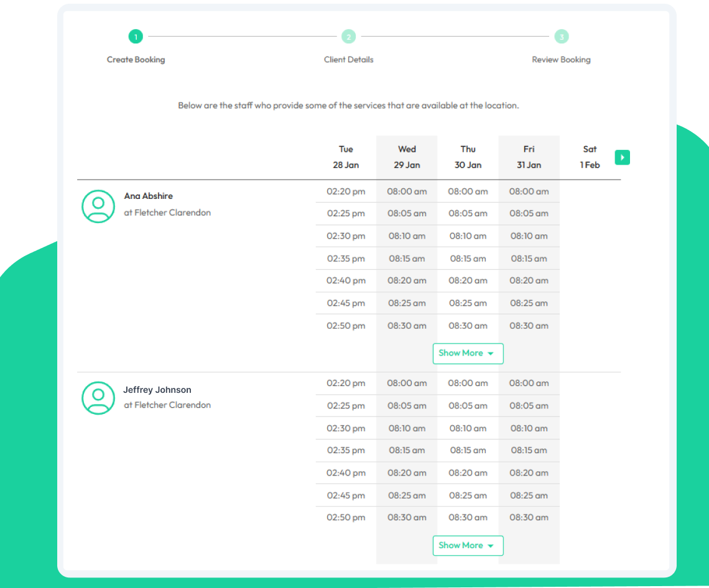Book Jeffrey Johnson Friday 08:05 am
The height and width of the screenshot is (588, 709).
tap(529, 406)
